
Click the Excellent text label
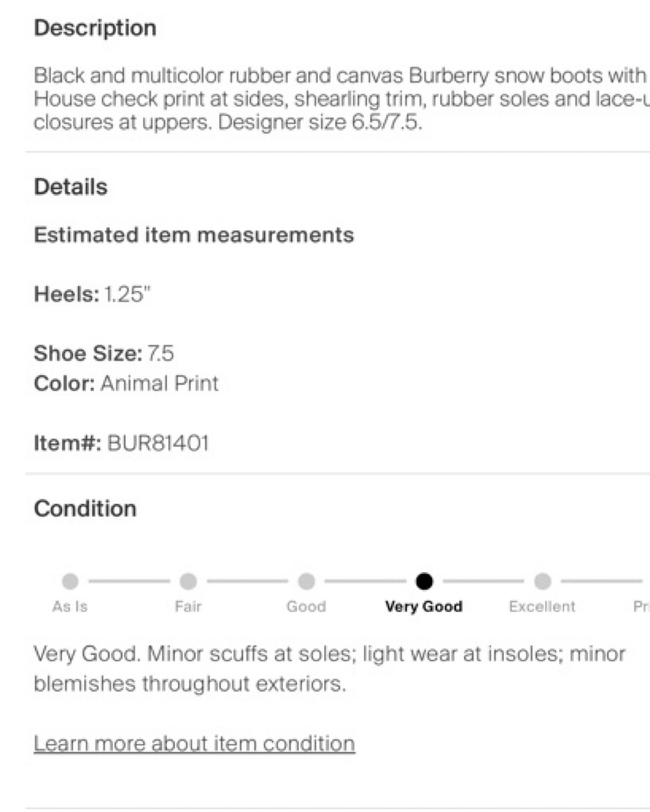(x=542, y=607)
